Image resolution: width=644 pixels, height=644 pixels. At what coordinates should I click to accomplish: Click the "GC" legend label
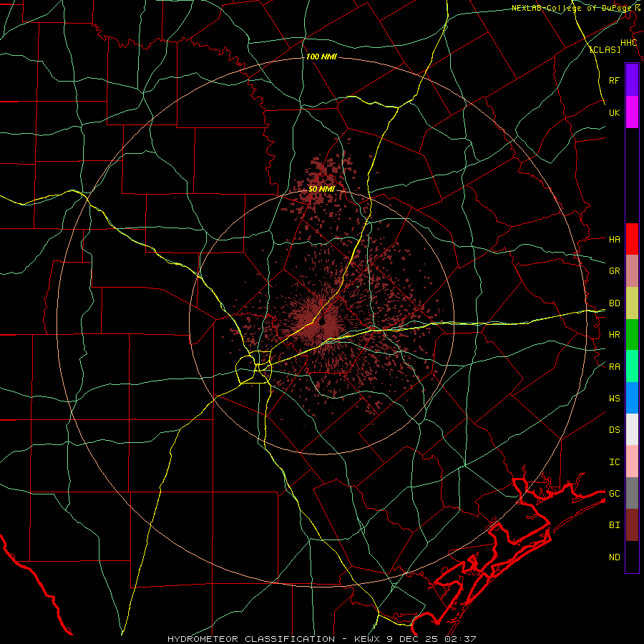coord(614,493)
